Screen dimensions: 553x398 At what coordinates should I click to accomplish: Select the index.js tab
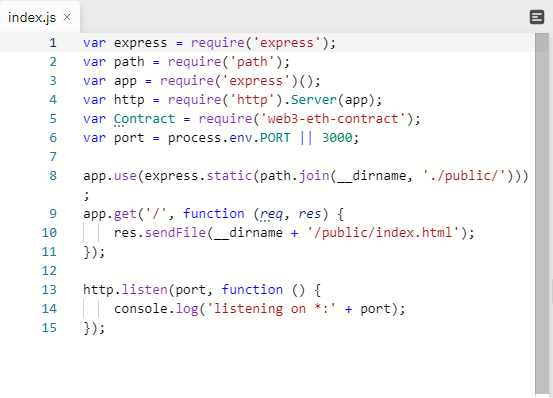coord(40,17)
